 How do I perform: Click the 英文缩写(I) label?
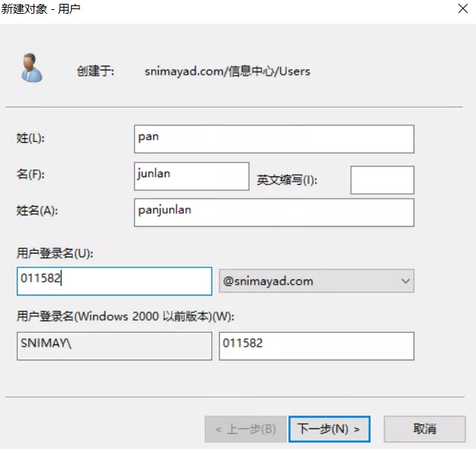tap(286, 180)
